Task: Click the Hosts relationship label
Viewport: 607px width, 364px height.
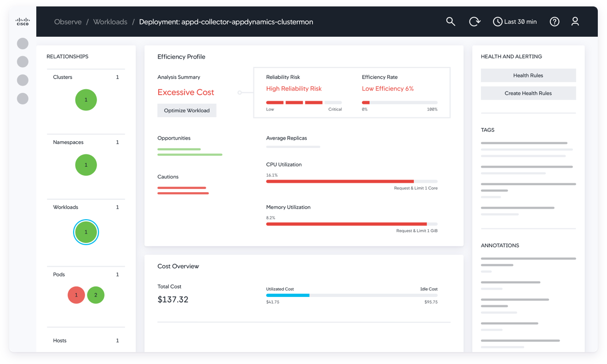Action: coord(60,341)
